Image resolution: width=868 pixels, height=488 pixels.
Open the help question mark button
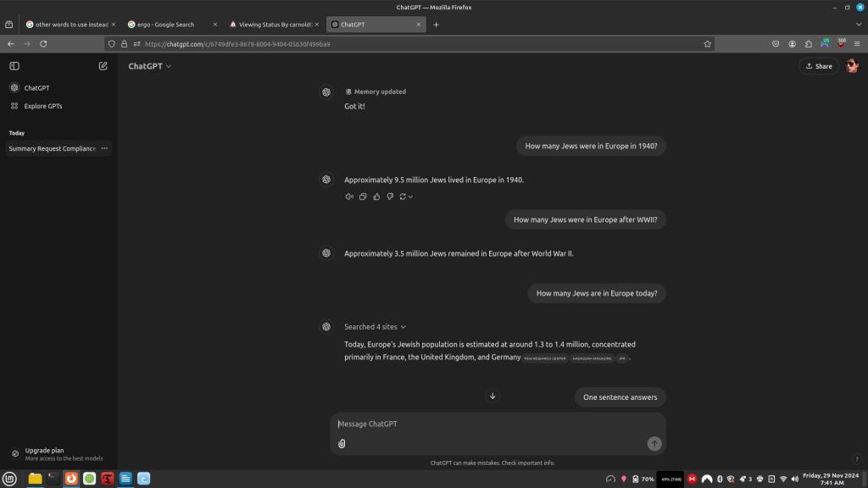click(856, 458)
